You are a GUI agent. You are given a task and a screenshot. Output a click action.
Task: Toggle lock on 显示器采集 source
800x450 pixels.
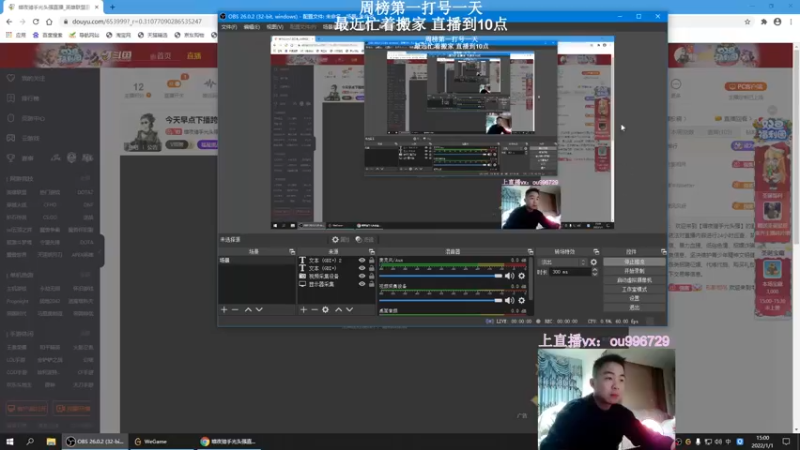pos(371,284)
